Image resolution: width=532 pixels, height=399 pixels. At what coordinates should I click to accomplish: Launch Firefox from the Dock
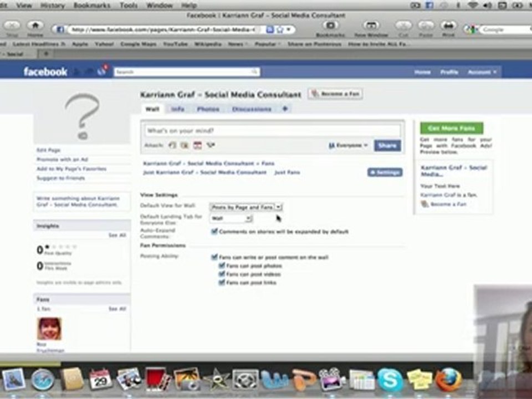(x=448, y=379)
